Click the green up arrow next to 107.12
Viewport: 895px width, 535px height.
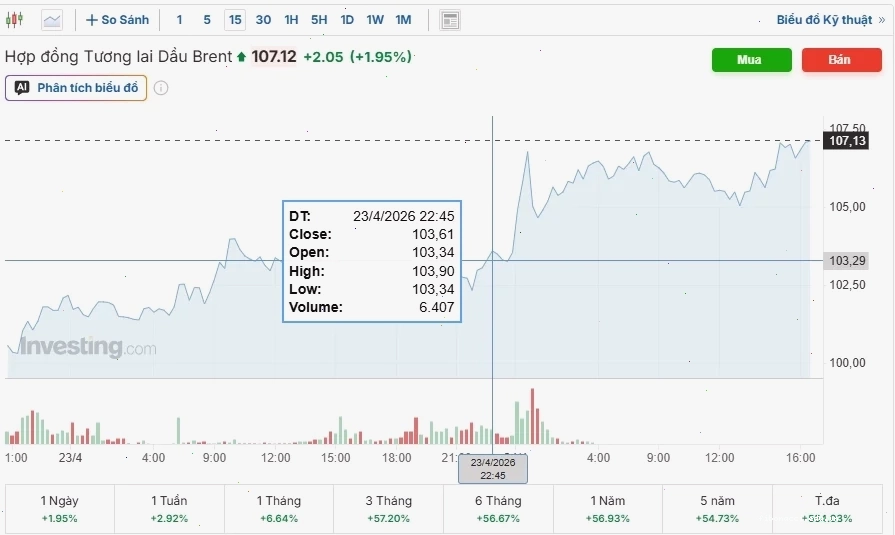pyautogui.click(x=241, y=57)
